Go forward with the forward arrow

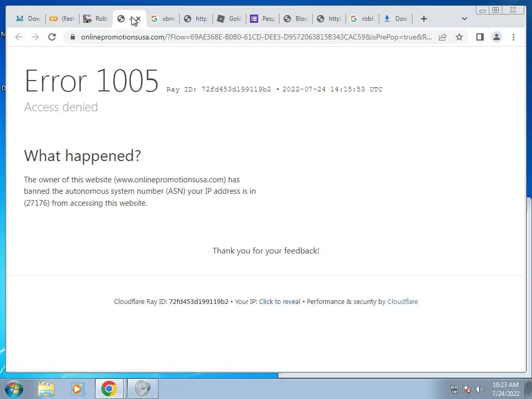[35, 37]
